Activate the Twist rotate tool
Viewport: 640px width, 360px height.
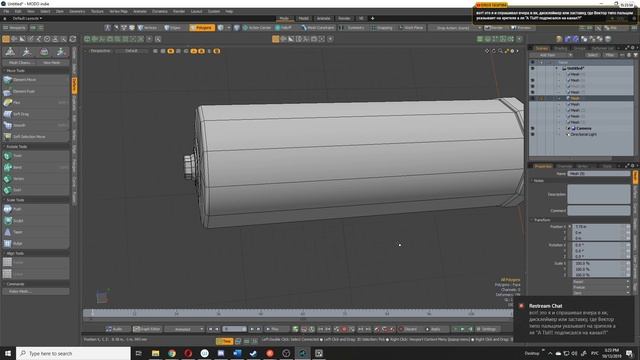(36, 156)
